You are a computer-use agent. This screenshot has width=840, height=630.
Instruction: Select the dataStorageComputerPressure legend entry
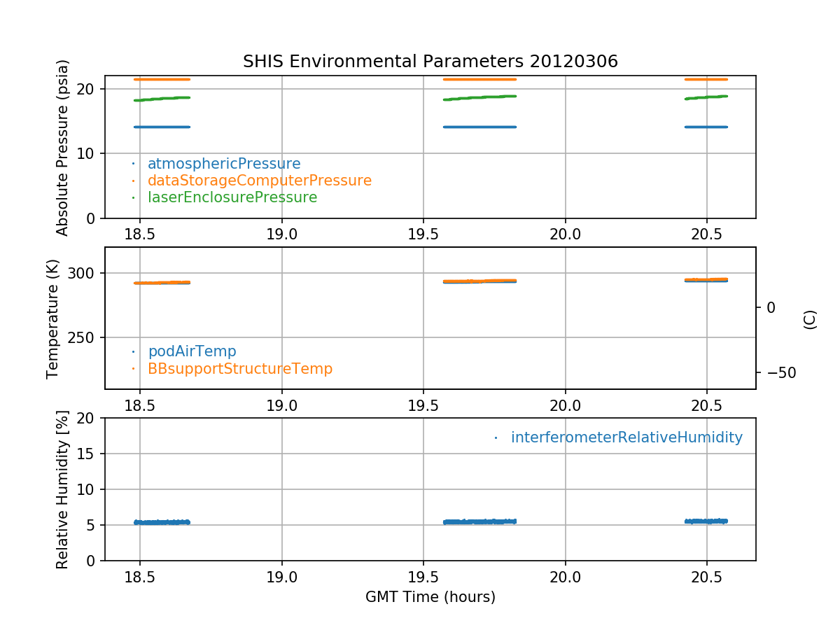click(259, 181)
